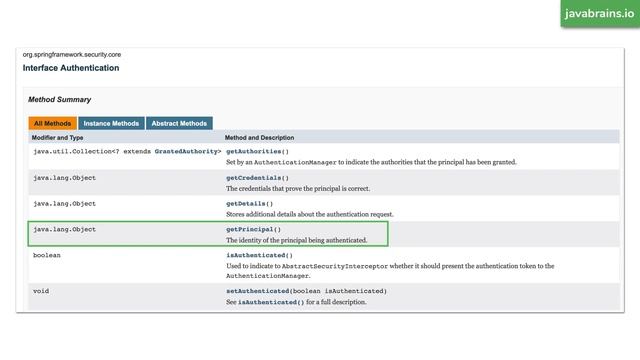Viewport: 640px width, 360px height.
Task: Click the 'Method Summary' heading
Action: 60,100
